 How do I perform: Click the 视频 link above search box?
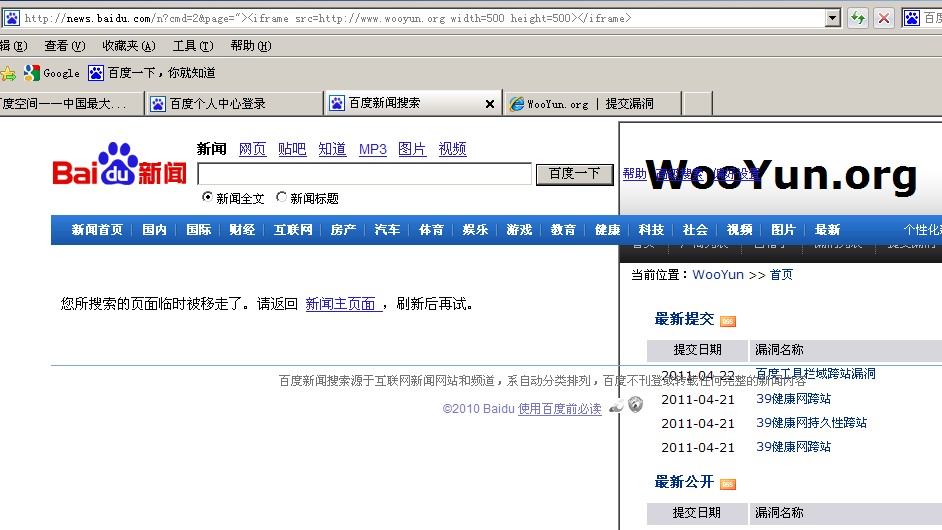(x=452, y=149)
